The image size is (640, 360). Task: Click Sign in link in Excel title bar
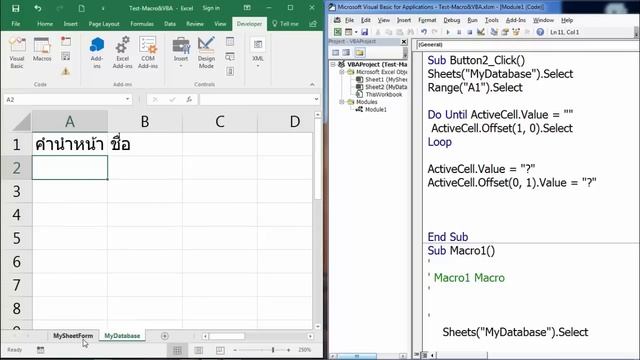pos(211,8)
